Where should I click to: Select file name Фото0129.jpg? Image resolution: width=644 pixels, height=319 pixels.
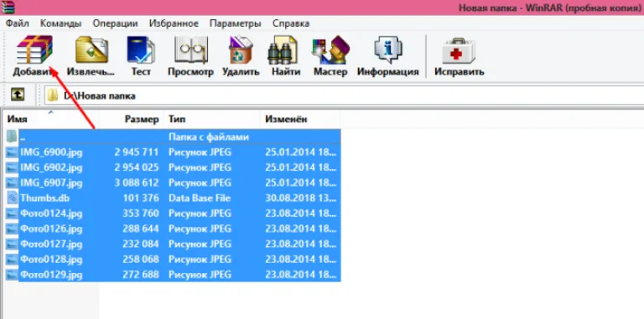[51, 275]
